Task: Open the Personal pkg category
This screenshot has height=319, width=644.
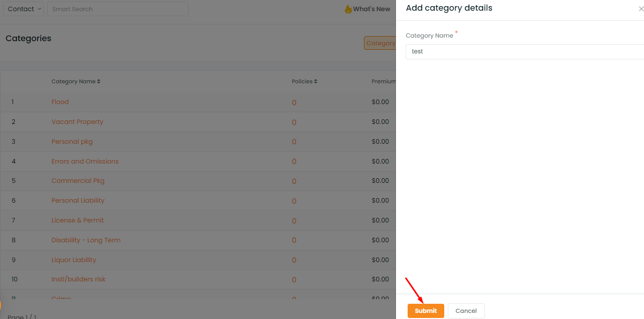Action: [72, 142]
